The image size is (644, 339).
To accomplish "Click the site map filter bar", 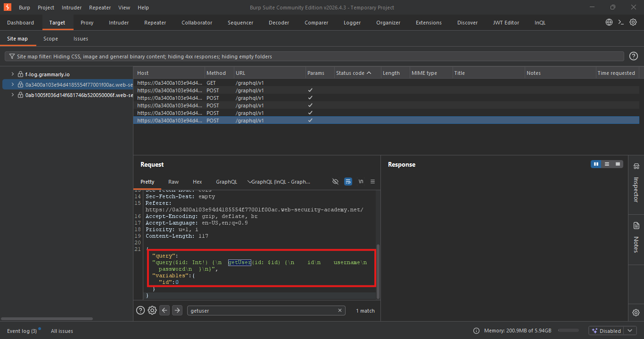I will click(x=315, y=56).
